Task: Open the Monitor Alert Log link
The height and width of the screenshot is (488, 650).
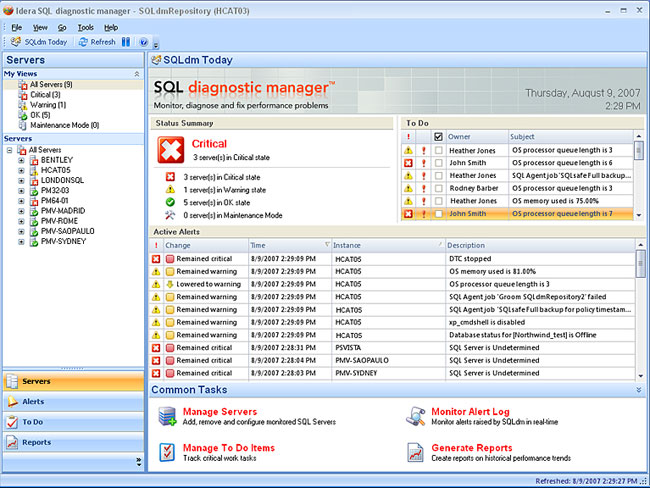Action: (471, 412)
